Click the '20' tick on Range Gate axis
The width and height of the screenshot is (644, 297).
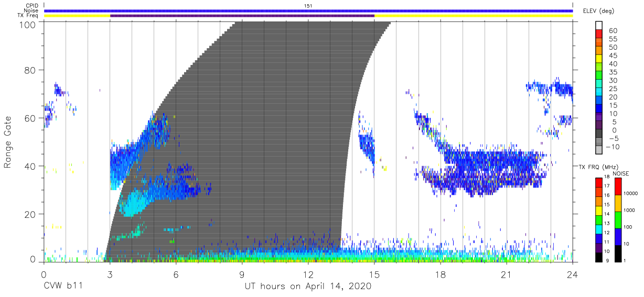point(31,214)
